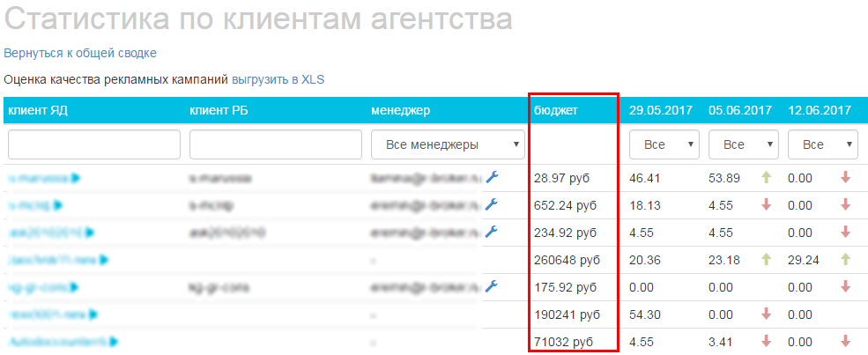Open wrench settings in 28.97 руб row
This screenshot has height=355, width=868.
[x=492, y=178]
